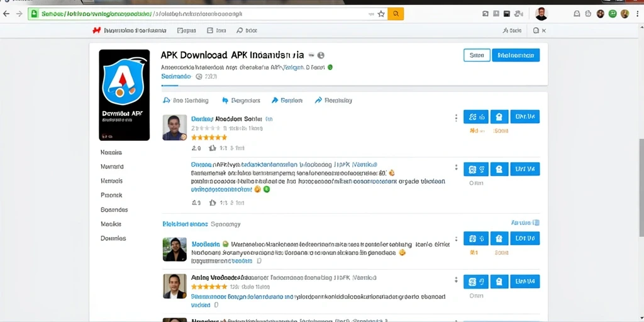Click the scrollbar up arrow
The image size is (644, 322).
(x=641, y=26)
